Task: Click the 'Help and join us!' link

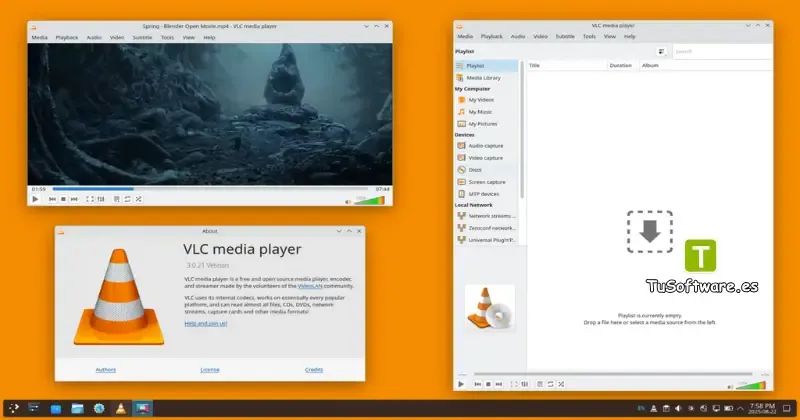Action: 206,324
